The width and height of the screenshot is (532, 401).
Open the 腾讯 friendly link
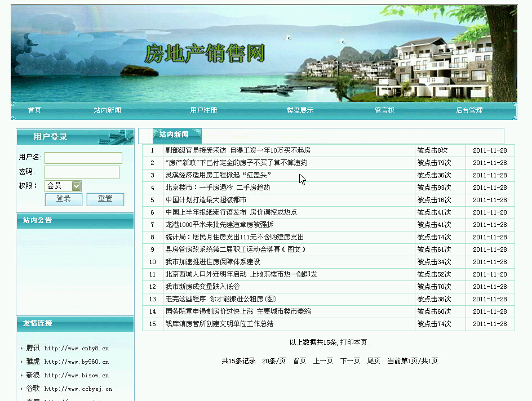point(67,348)
